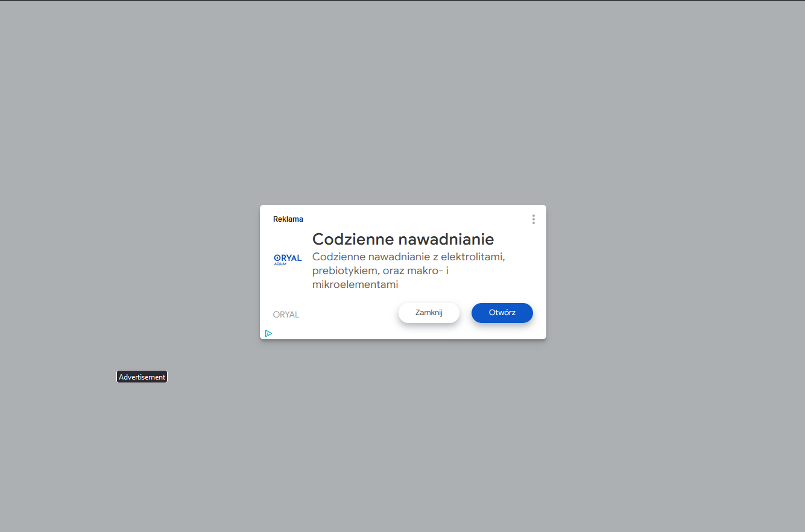The height and width of the screenshot is (532, 805).
Task: Click the ORYAL Aqua+ logo
Action: 288,260
